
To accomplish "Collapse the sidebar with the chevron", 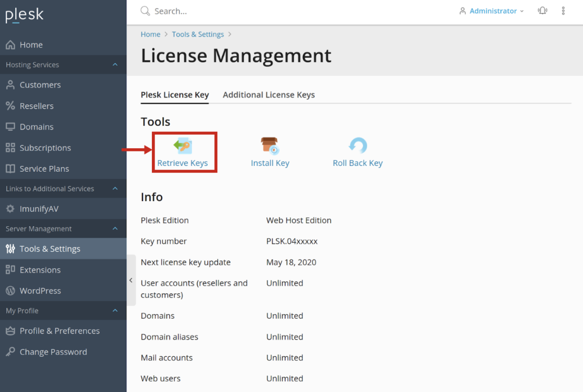I will pyautogui.click(x=131, y=280).
